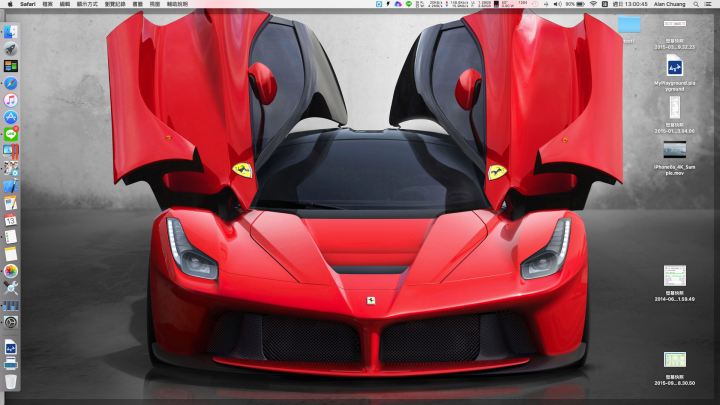Open the 書籤 (Bookmarks) menu
Viewport: 720px width, 405px height.
[x=137, y=4]
